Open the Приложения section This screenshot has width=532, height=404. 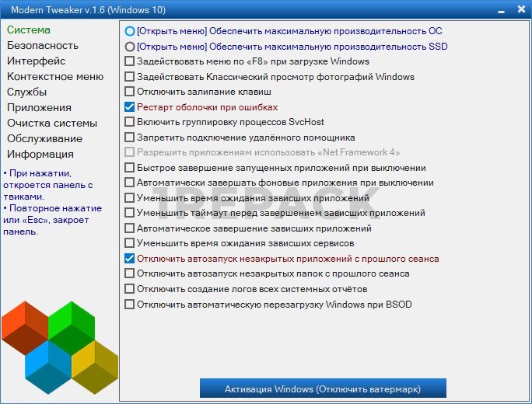(39, 108)
